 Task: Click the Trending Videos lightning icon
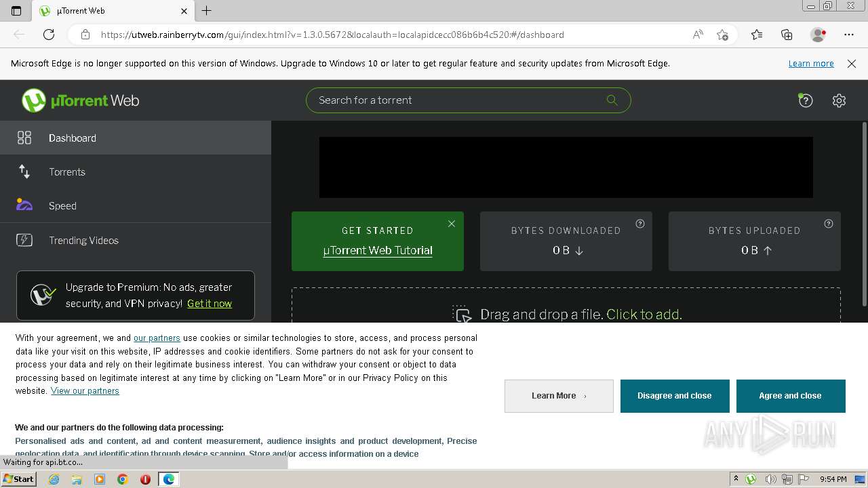(24, 240)
